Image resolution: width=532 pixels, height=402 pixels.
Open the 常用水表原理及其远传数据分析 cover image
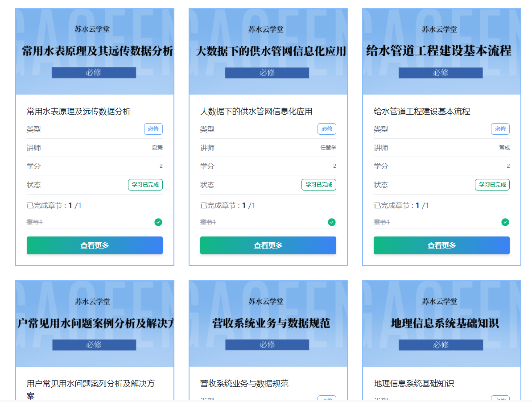coord(95,51)
